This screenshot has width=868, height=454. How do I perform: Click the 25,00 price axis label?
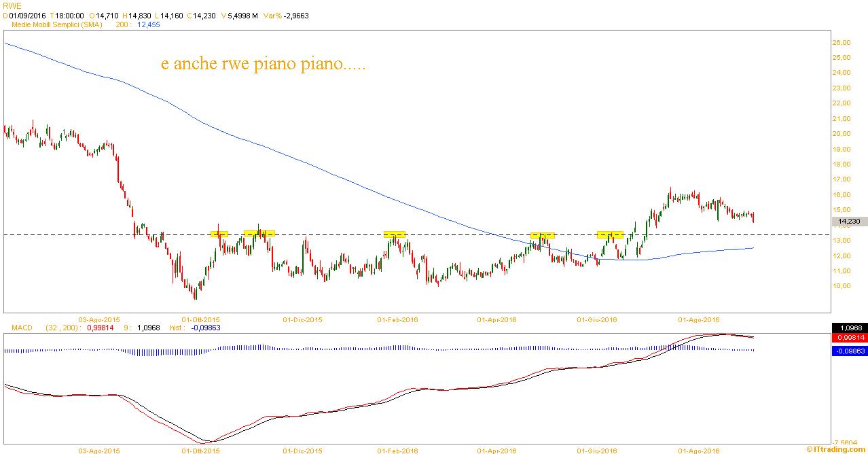click(842, 57)
